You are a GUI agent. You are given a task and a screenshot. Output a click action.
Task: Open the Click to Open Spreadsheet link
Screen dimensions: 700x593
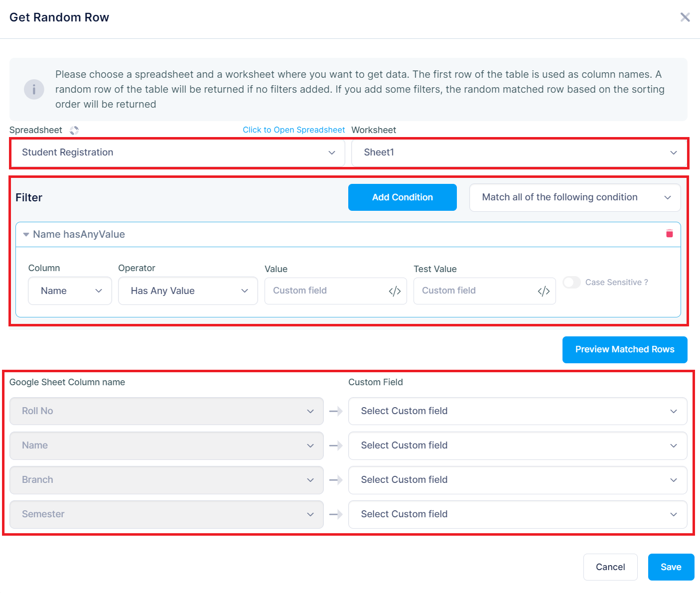click(x=294, y=130)
